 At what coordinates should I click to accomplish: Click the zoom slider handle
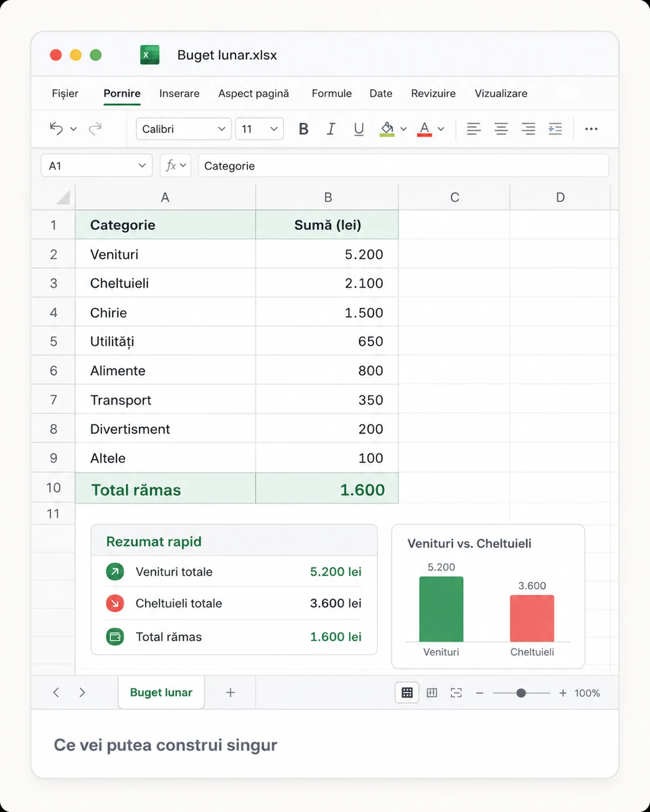point(521,693)
